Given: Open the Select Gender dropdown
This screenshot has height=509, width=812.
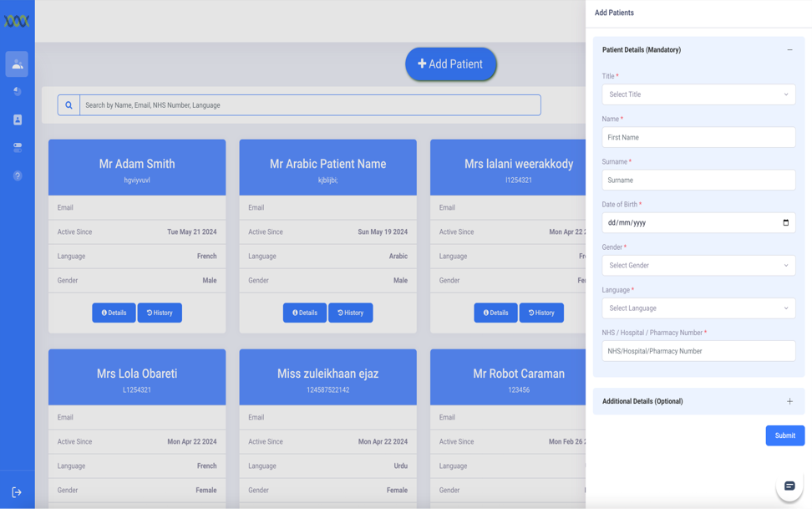Looking at the screenshot, I should (x=698, y=266).
